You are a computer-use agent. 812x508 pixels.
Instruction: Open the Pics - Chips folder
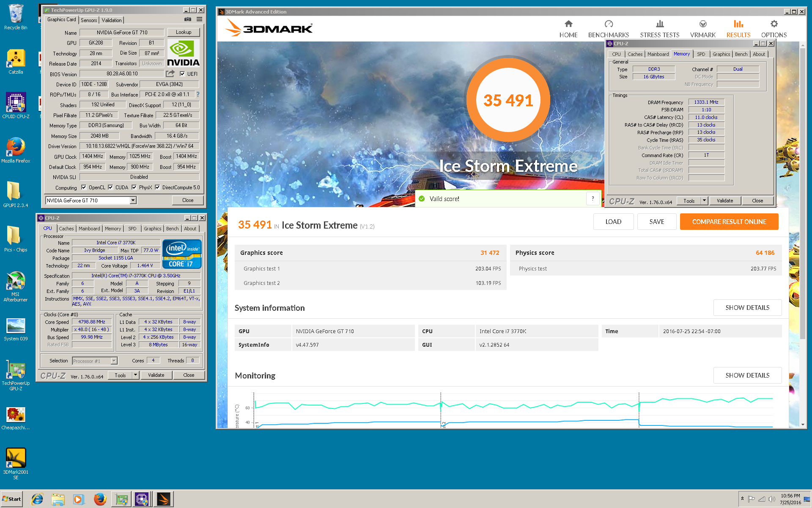[x=16, y=239]
